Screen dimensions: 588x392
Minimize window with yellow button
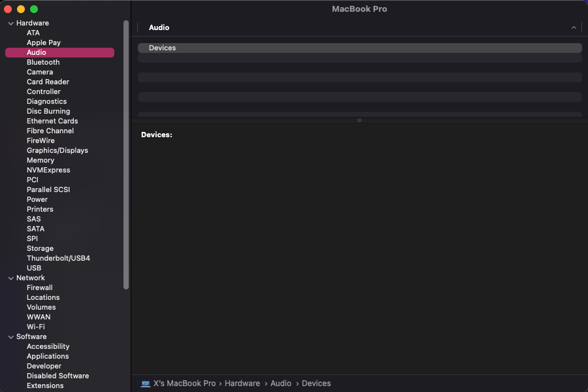(21, 9)
